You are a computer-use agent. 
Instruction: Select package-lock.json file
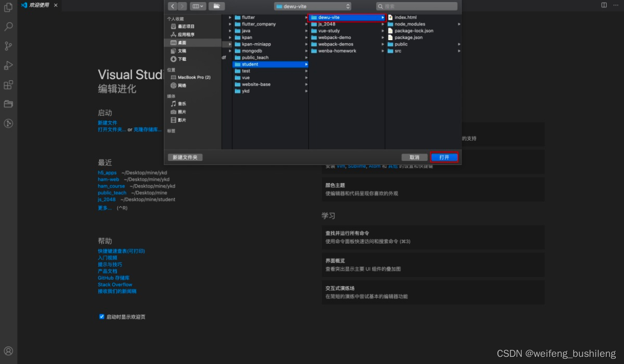coord(423,30)
